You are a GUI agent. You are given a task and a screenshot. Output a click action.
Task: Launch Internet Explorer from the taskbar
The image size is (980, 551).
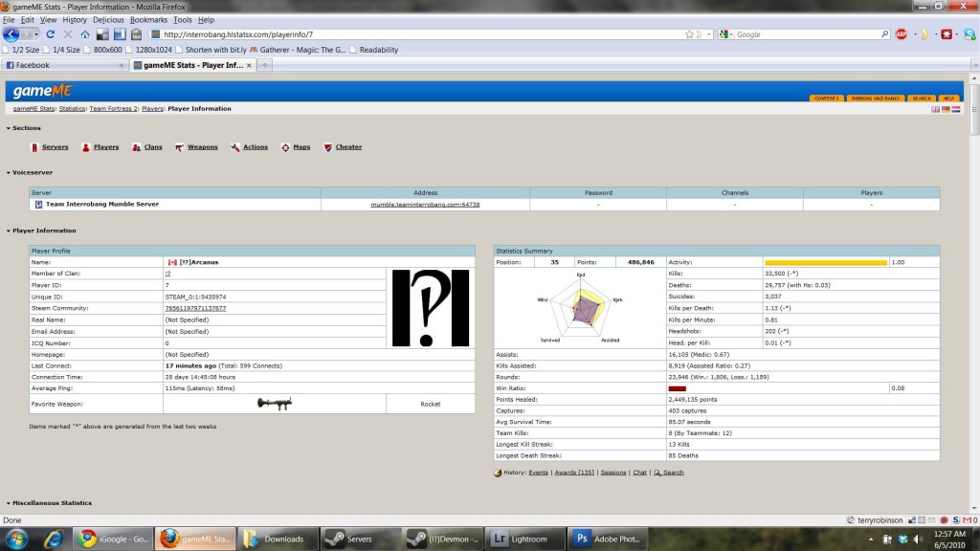54,539
